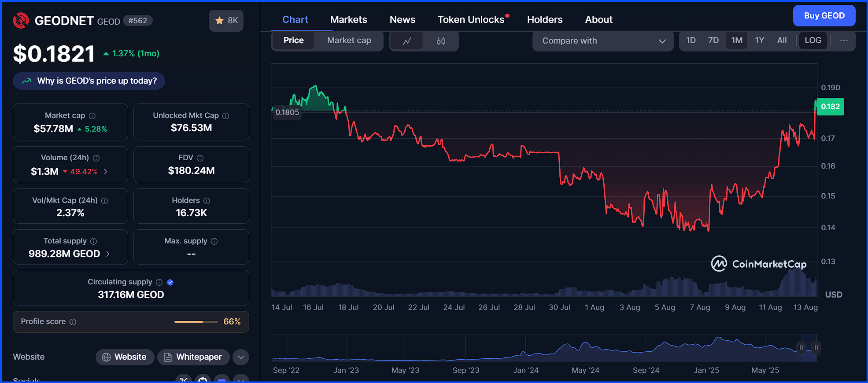The height and width of the screenshot is (383, 868).
Task: Open the Compare with dropdown
Action: click(603, 41)
